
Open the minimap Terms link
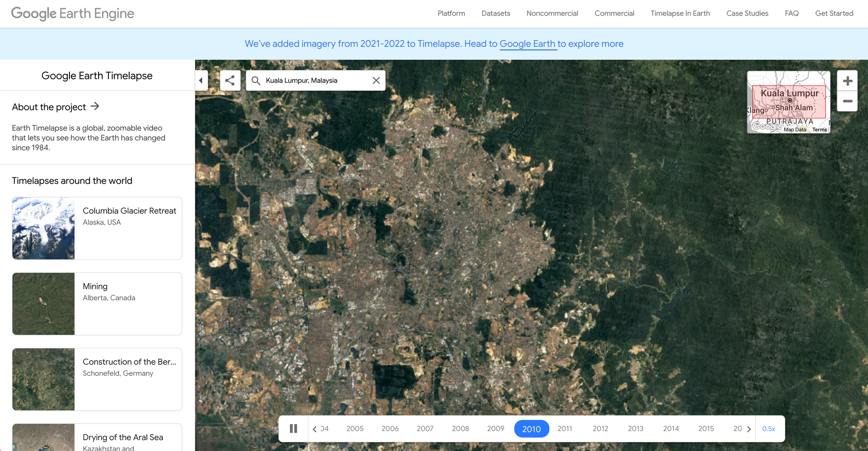(819, 130)
